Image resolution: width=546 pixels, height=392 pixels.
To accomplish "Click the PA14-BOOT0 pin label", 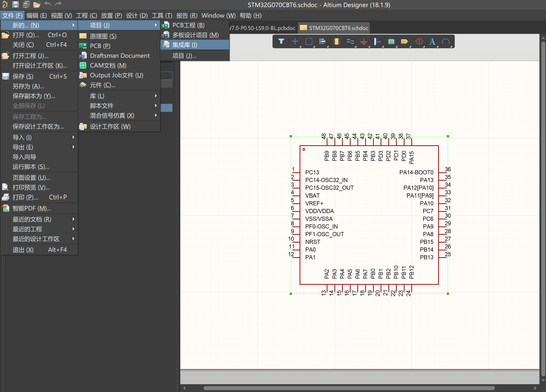I will click(x=416, y=172).
